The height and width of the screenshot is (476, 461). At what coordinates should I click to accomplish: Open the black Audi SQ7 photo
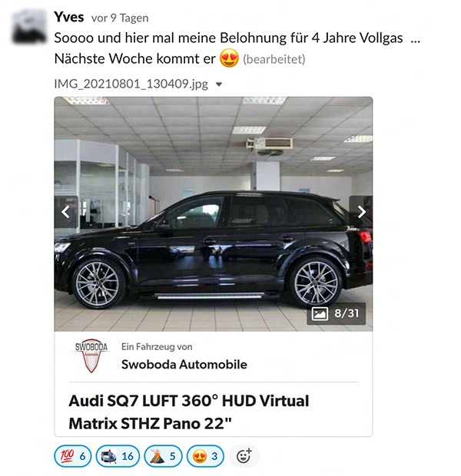tap(214, 214)
